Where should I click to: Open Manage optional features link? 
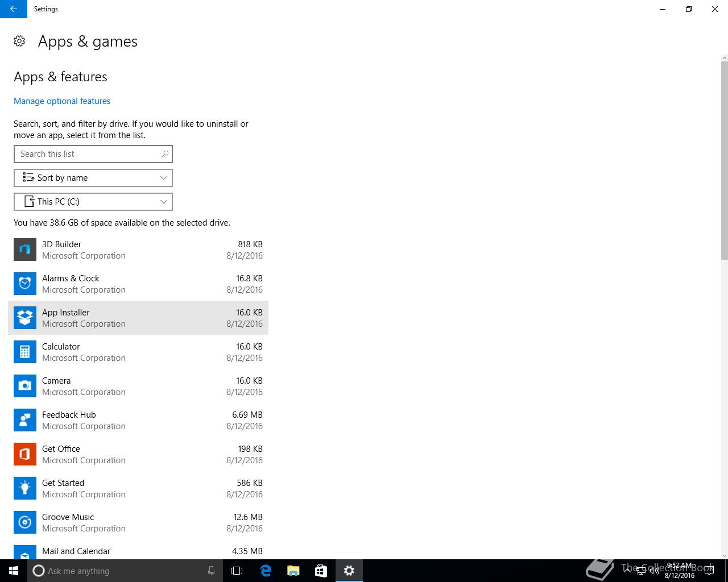coord(62,101)
